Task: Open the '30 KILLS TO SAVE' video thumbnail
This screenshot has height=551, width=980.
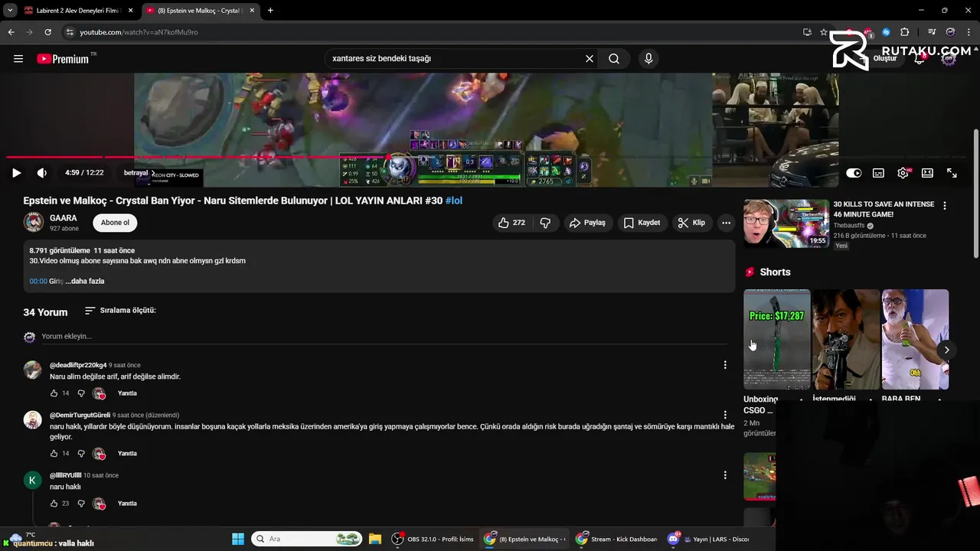Action: click(786, 223)
